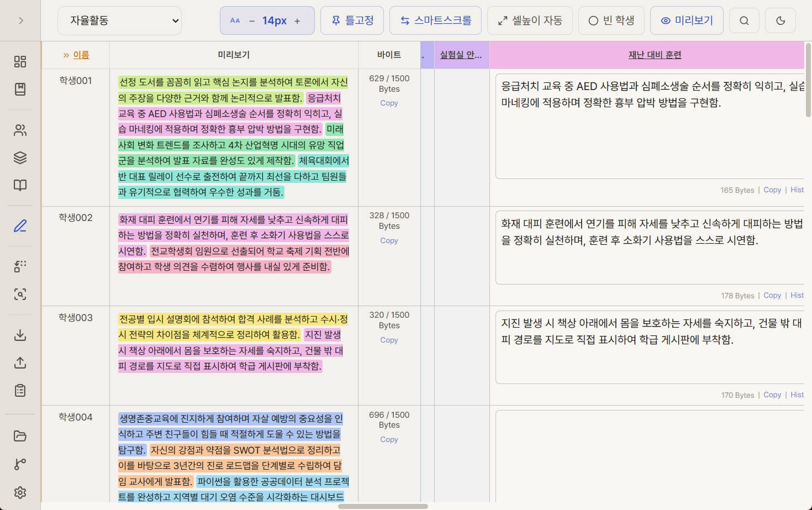Edit 학생001 재난 대비 훈련 text area
The height and width of the screenshot is (510, 812).
(x=650, y=126)
